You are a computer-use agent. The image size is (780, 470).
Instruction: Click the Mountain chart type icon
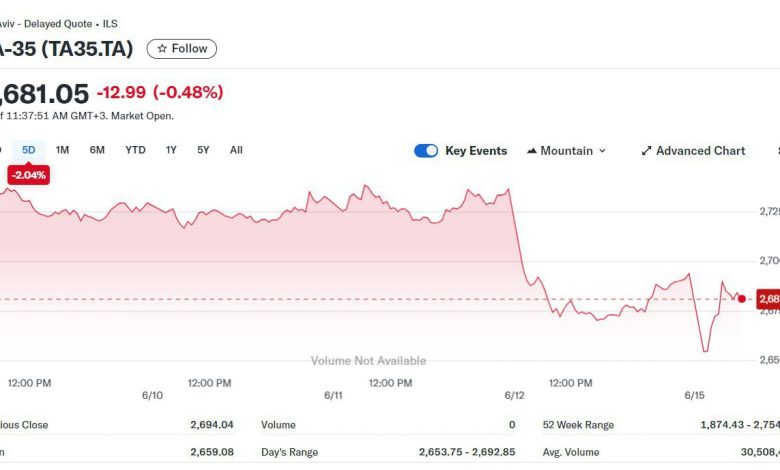[x=530, y=151]
